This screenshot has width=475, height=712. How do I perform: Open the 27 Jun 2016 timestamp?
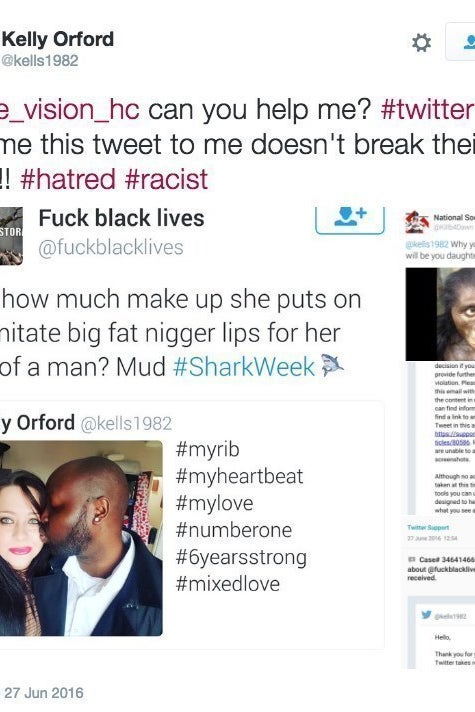pos(44,693)
